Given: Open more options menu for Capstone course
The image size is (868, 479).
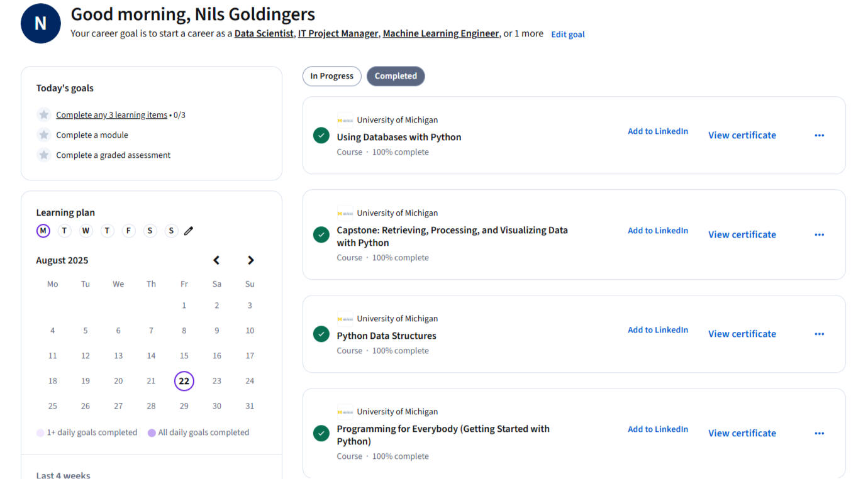Looking at the screenshot, I should click(819, 234).
